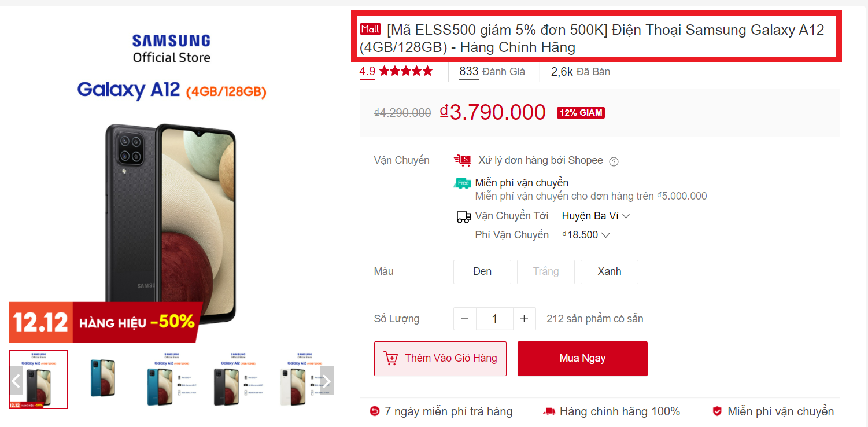Click the Mua Ngay button

pos(582,359)
